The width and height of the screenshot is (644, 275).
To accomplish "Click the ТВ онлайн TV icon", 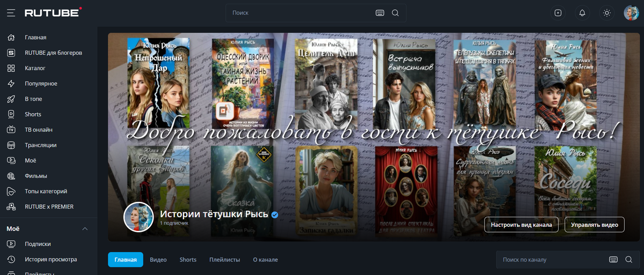I will [x=11, y=130].
